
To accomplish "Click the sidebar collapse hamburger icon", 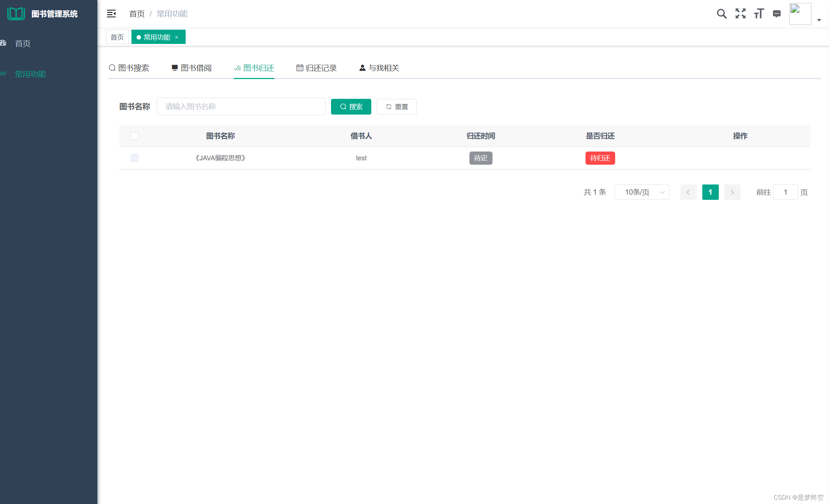I will [111, 14].
